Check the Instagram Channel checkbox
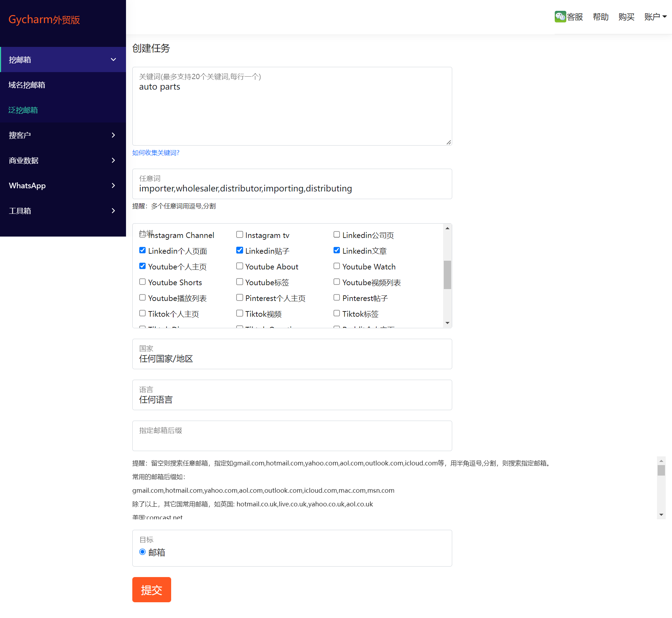 142,234
